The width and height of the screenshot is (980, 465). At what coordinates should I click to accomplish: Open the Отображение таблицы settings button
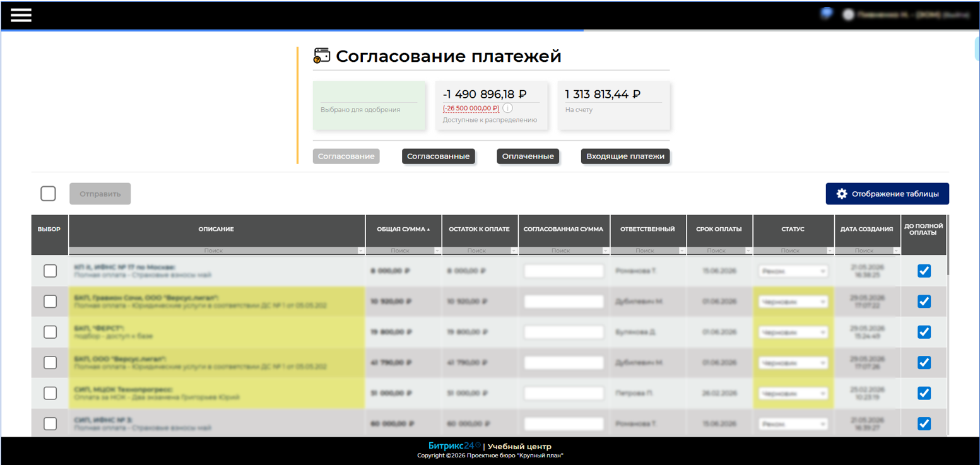point(887,194)
